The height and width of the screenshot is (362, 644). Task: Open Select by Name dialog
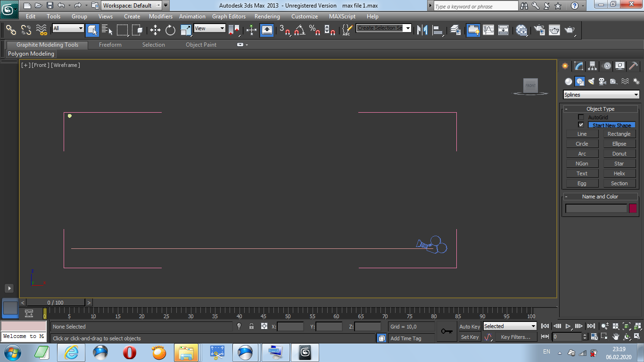click(107, 30)
